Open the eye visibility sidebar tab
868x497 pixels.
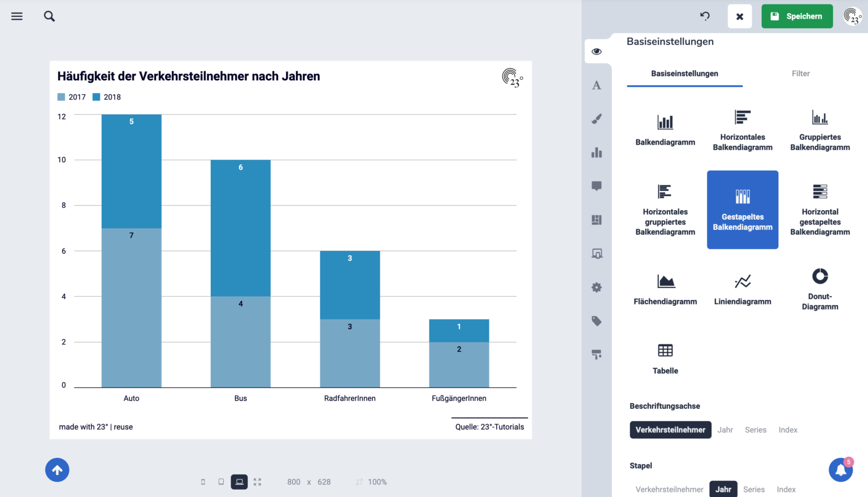point(597,51)
